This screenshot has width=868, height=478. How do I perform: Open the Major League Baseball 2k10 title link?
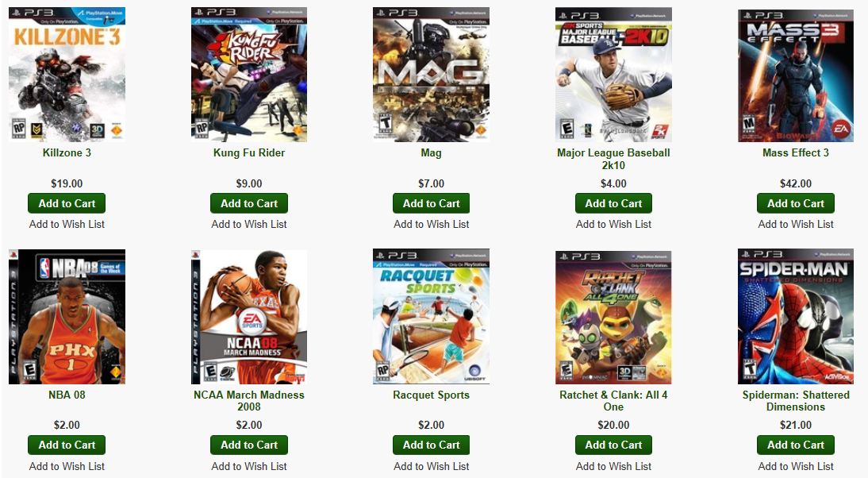[613, 159]
